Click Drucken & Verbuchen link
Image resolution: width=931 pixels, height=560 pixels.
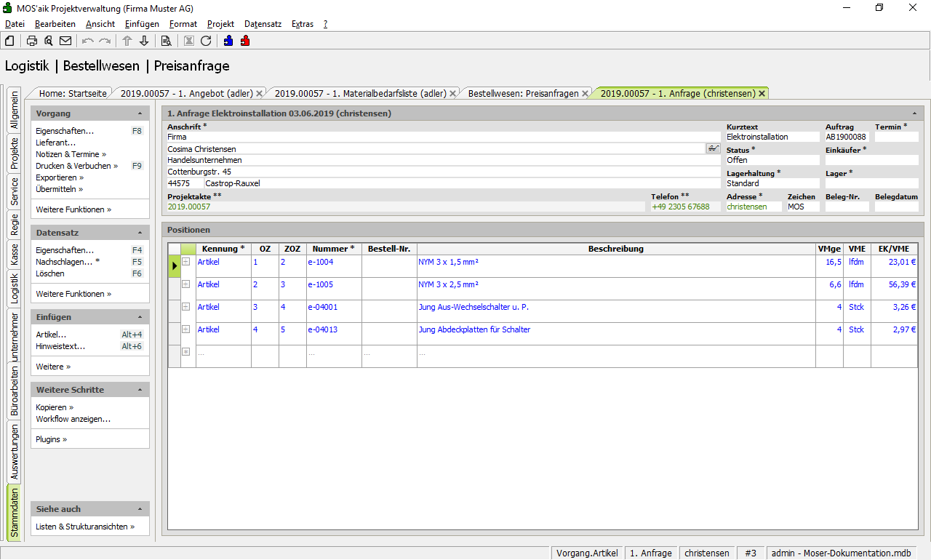73,166
